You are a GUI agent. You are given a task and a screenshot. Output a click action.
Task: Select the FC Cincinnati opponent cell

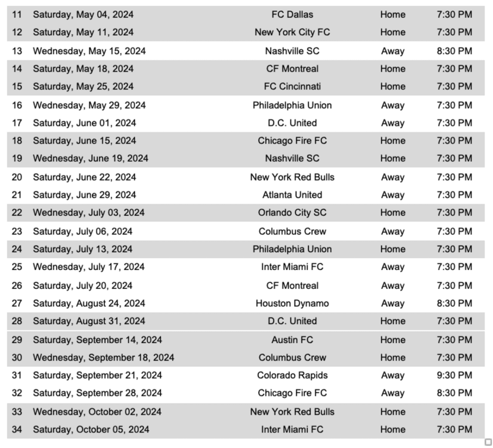click(x=292, y=87)
